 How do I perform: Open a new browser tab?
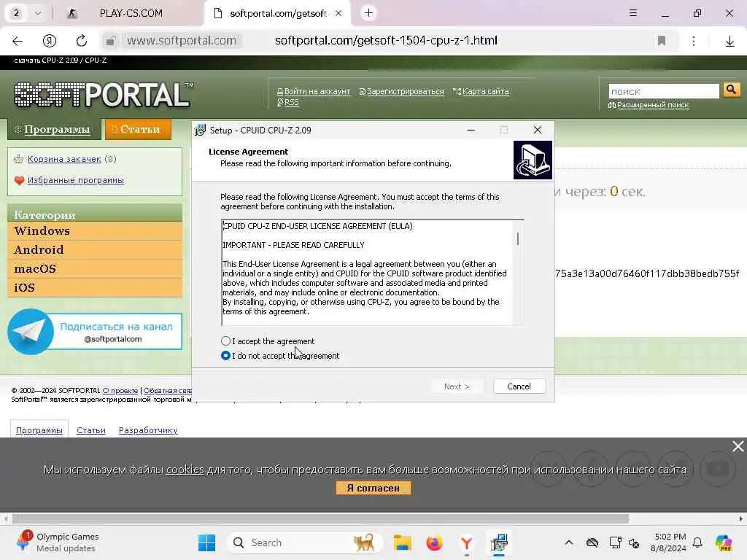click(368, 13)
